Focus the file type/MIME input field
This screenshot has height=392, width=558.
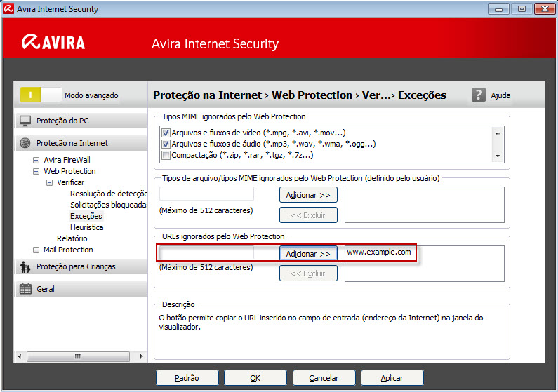(x=206, y=194)
